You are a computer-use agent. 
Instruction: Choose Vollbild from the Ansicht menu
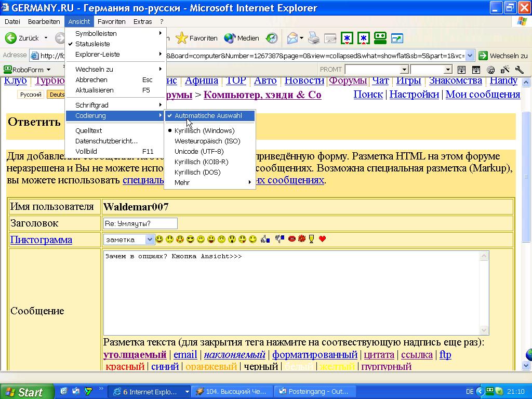(x=116, y=151)
